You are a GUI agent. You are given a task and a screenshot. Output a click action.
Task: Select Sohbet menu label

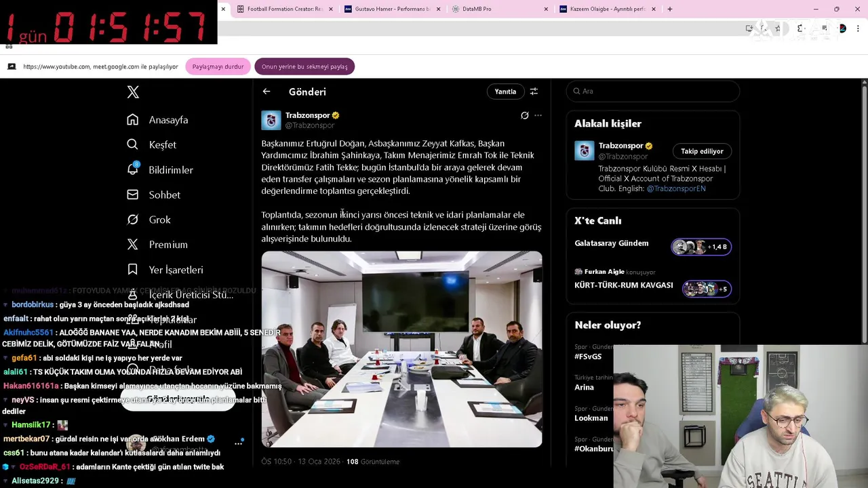165,195
